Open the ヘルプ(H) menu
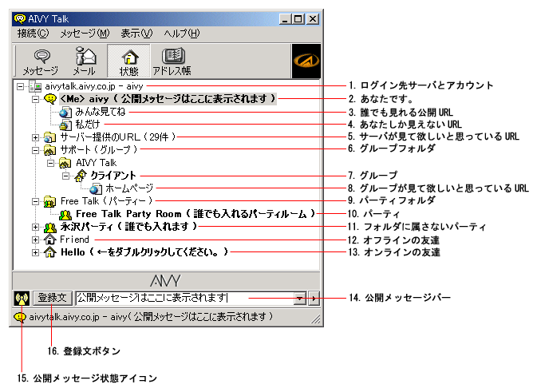The width and height of the screenshot is (537, 392). 181,34
